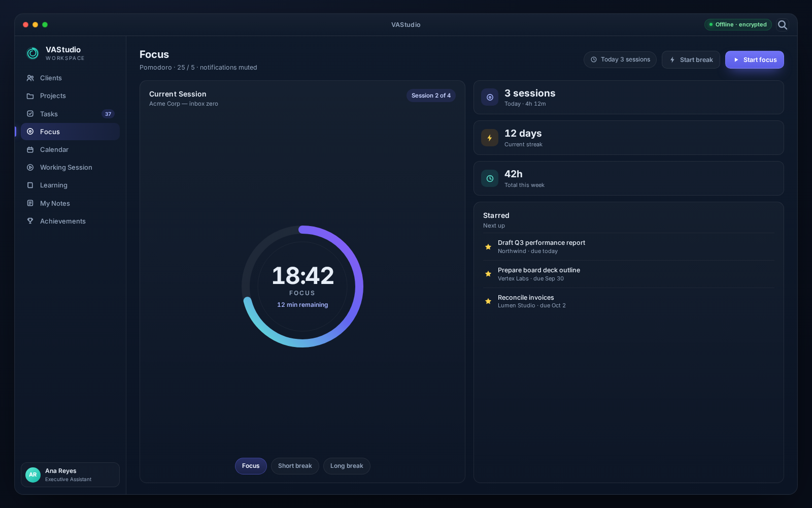Click the Achievements trophy icon
Screen dimensions: 812x508
[x=30, y=221]
